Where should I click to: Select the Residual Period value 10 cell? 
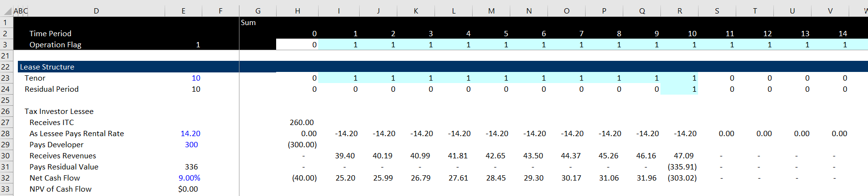tap(196, 89)
